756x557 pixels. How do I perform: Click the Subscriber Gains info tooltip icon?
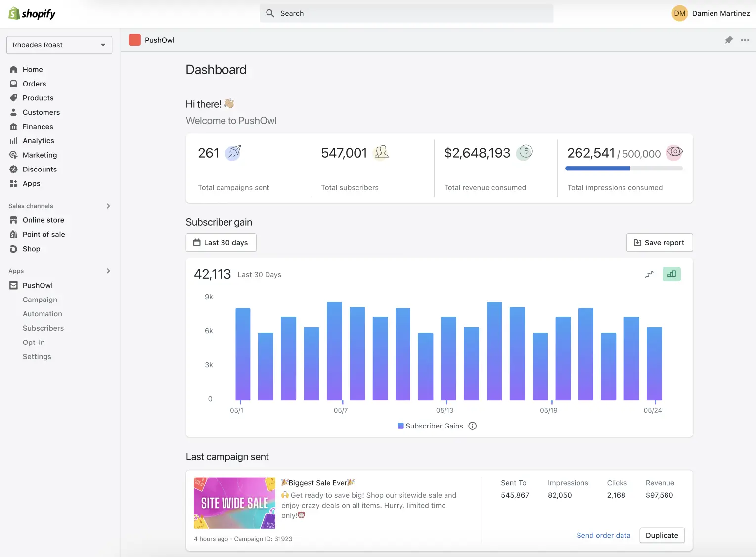click(472, 426)
